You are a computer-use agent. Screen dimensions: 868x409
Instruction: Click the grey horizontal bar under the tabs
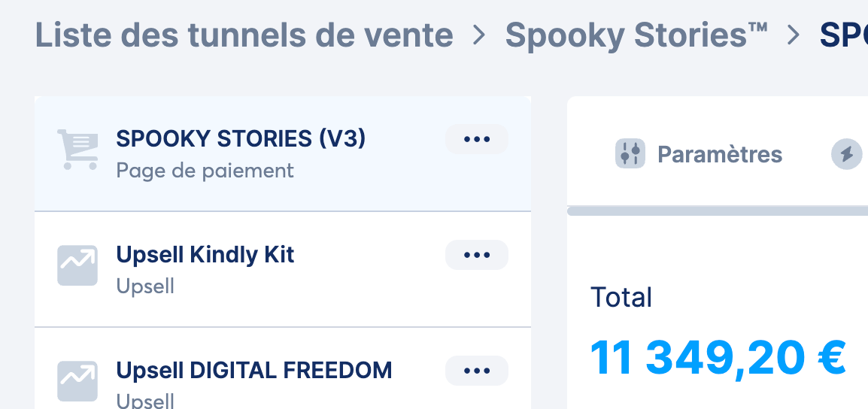718,211
